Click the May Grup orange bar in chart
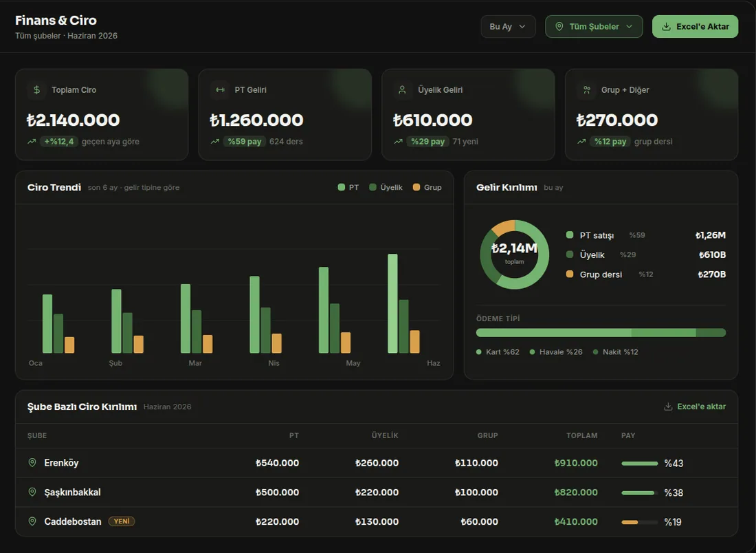The image size is (756, 553). 346,343
